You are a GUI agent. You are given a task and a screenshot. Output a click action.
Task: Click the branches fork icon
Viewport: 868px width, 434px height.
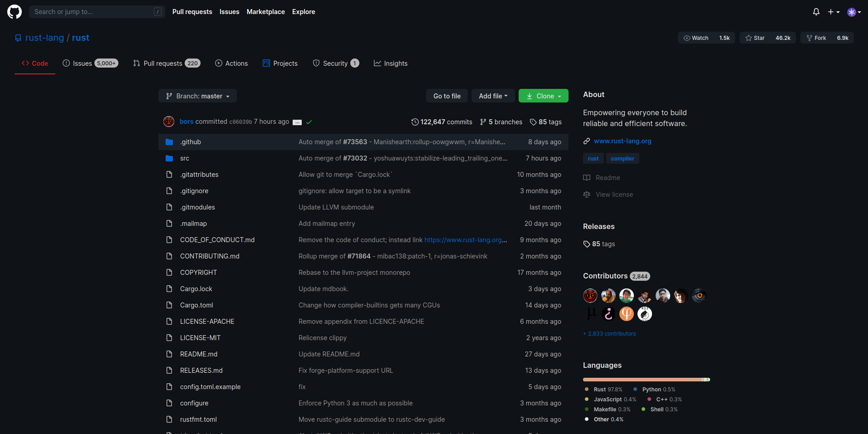click(x=483, y=122)
